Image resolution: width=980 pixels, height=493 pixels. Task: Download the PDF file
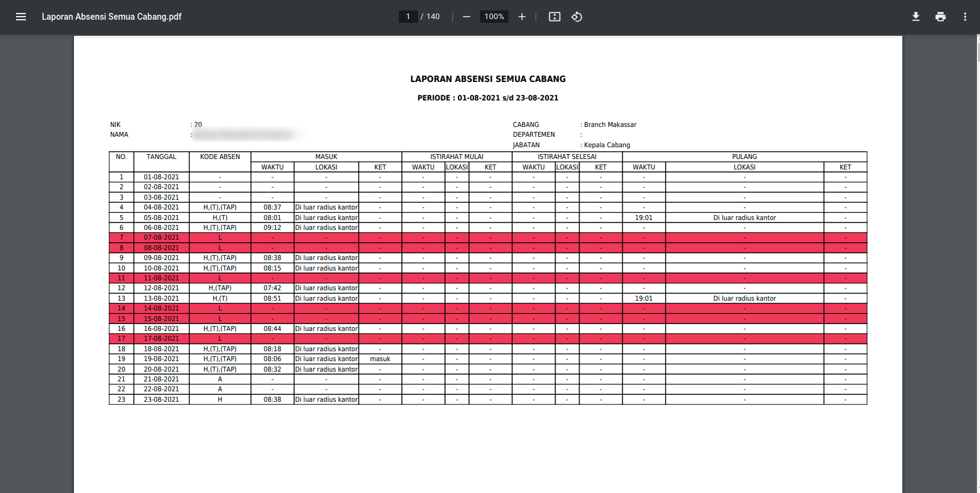(916, 17)
